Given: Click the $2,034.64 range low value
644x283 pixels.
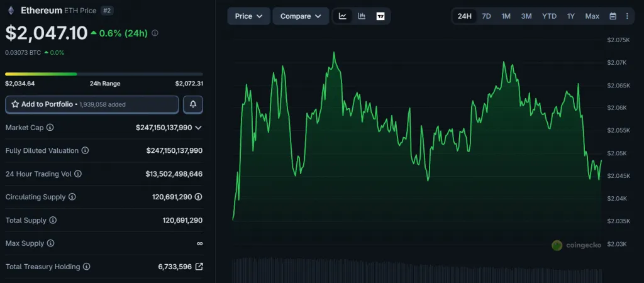Looking at the screenshot, I should [19, 84].
